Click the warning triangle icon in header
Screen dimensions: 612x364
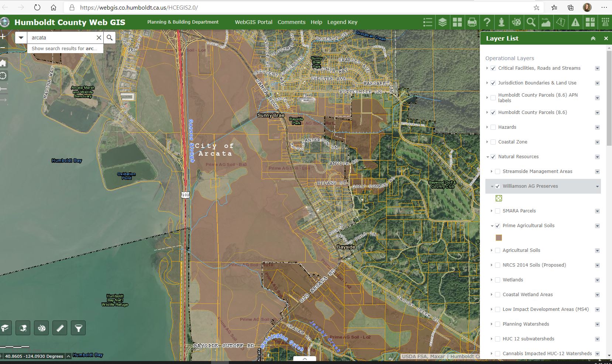pos(575,22)
